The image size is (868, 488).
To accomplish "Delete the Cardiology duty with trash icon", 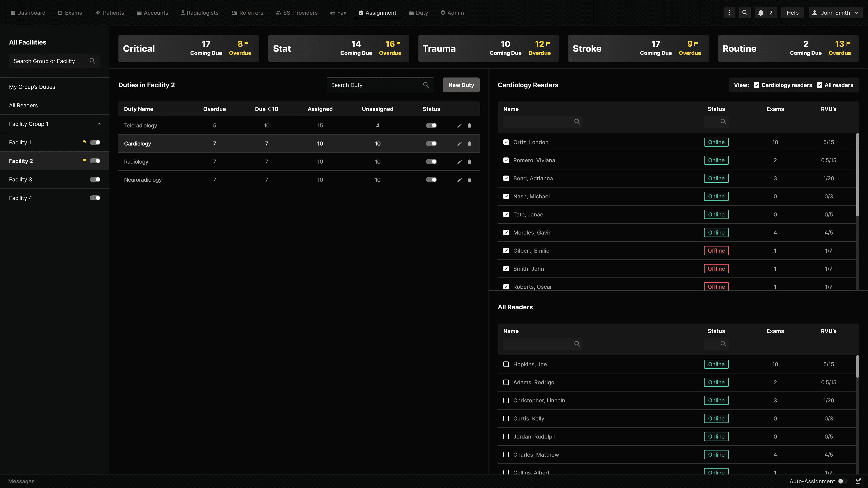I will point(469,144).
